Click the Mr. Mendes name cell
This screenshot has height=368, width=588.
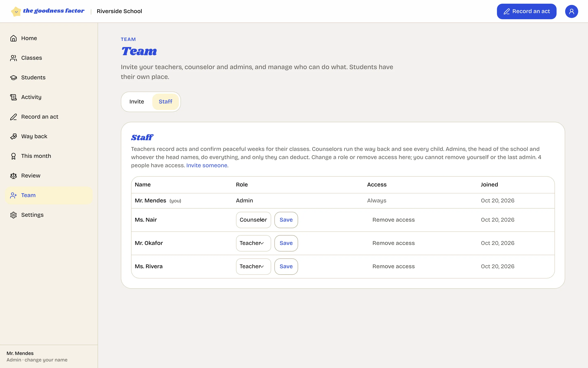[150, 201]
